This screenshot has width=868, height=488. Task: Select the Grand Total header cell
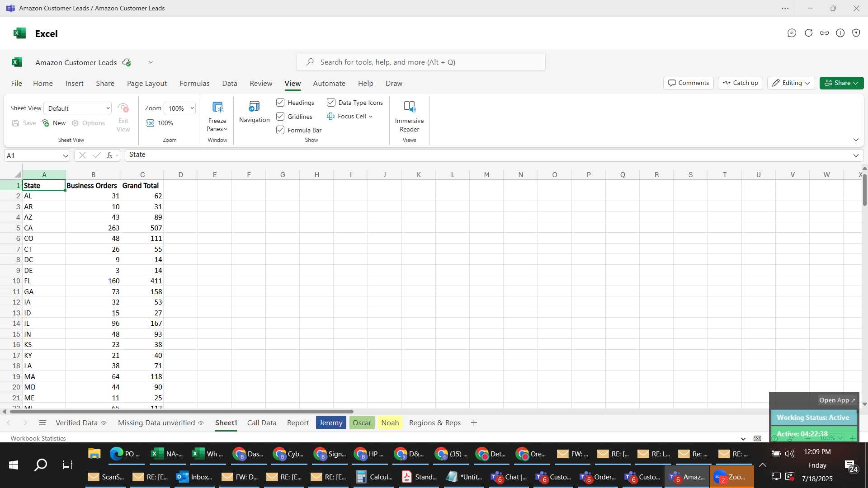(142, 186)
